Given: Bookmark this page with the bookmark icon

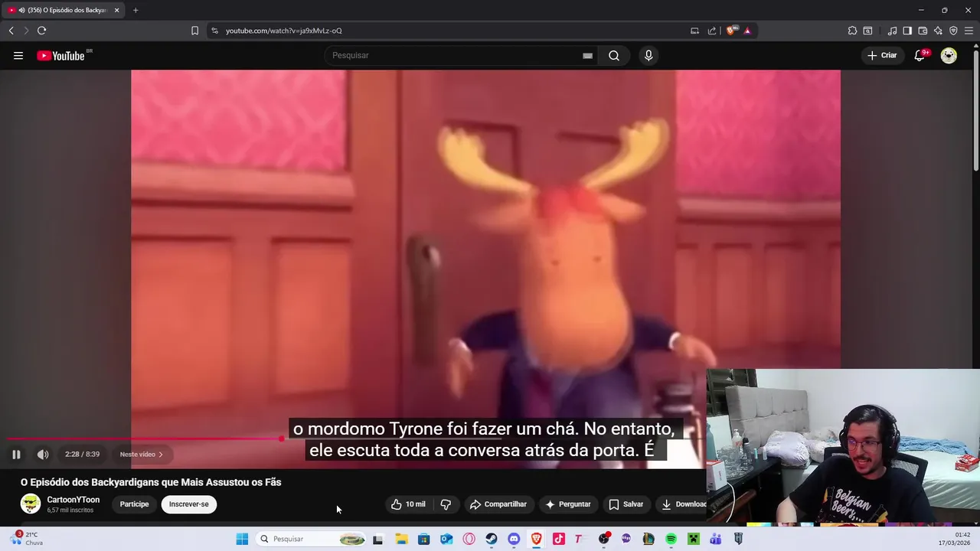Looking at the screenshot, I should click(194, 31).
